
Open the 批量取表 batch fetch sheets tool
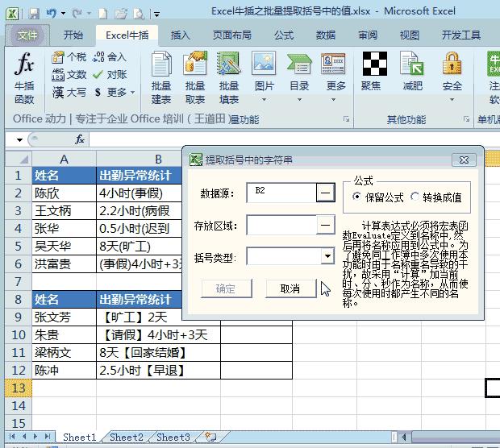[195, 78]
